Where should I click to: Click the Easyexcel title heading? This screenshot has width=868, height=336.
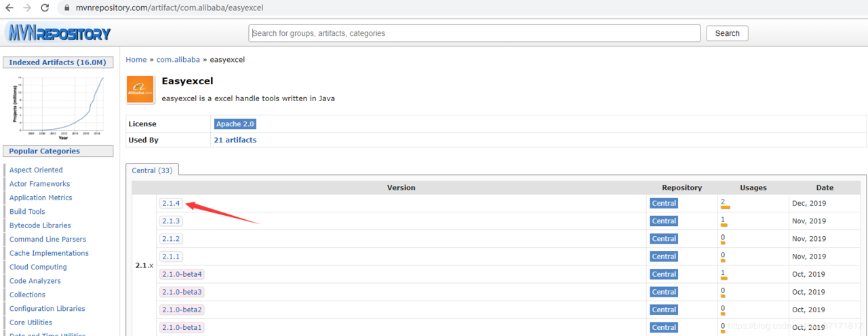pyautogui.click(x=187, y=81)
